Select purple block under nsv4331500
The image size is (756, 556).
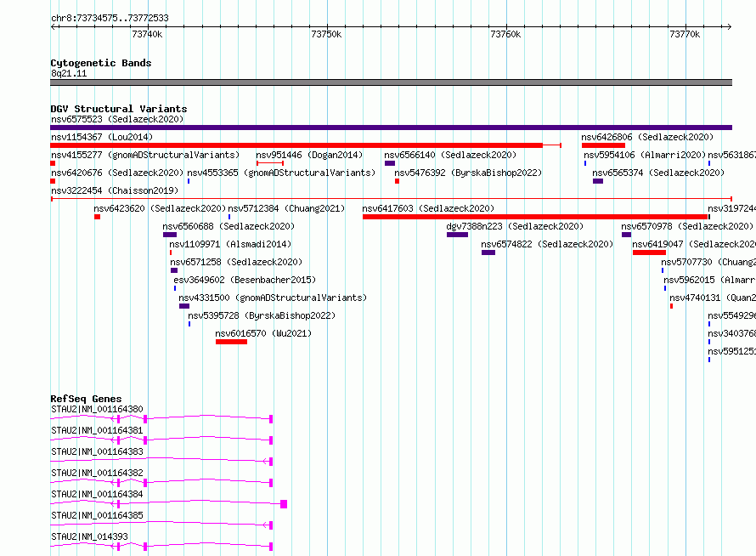click(x=184, y=306)
